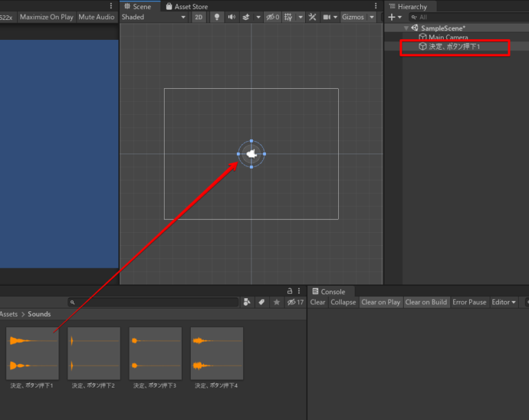
Task: Click favorites star icon in Project
Action: coord(277,302)
